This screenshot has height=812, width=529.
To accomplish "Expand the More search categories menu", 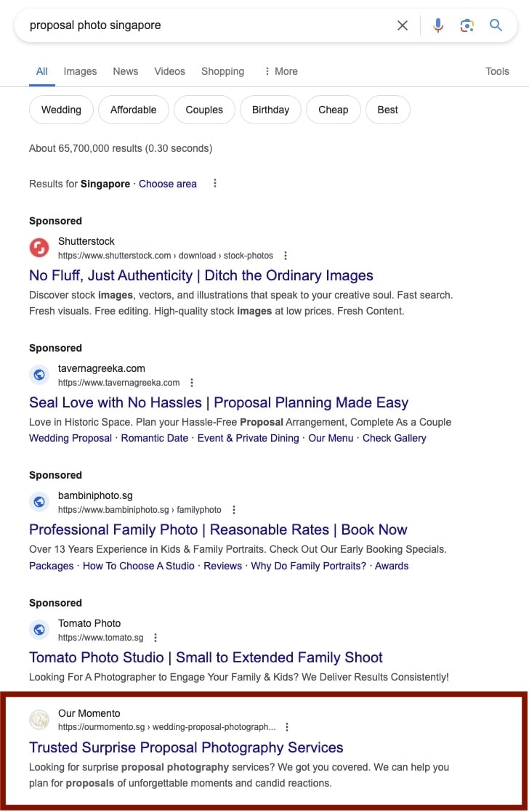I will (280, 71).
